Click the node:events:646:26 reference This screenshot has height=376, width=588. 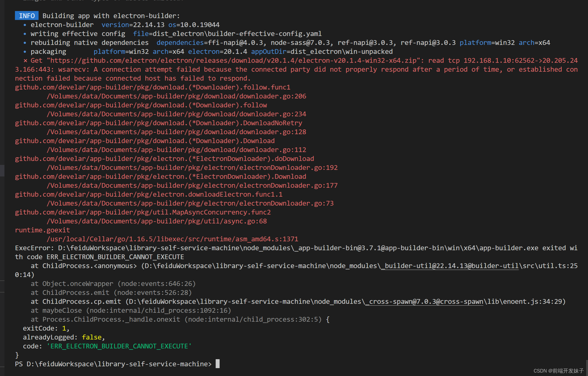coord(157,284)
